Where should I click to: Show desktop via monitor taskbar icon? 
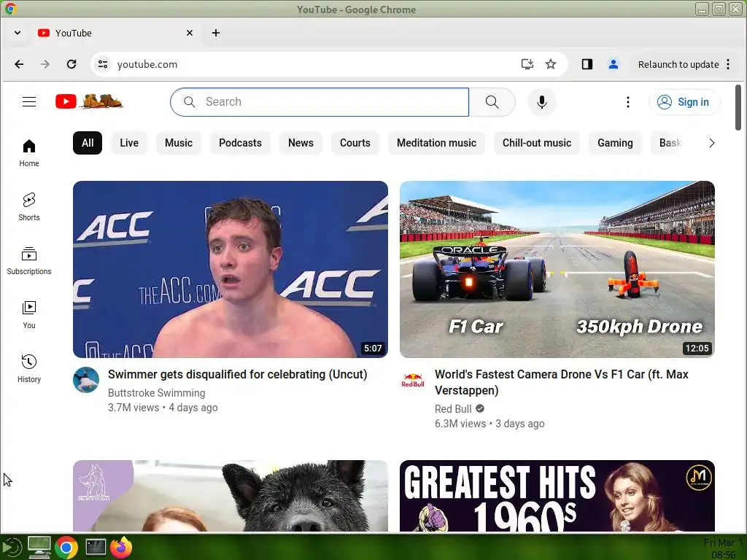[39, 547]
